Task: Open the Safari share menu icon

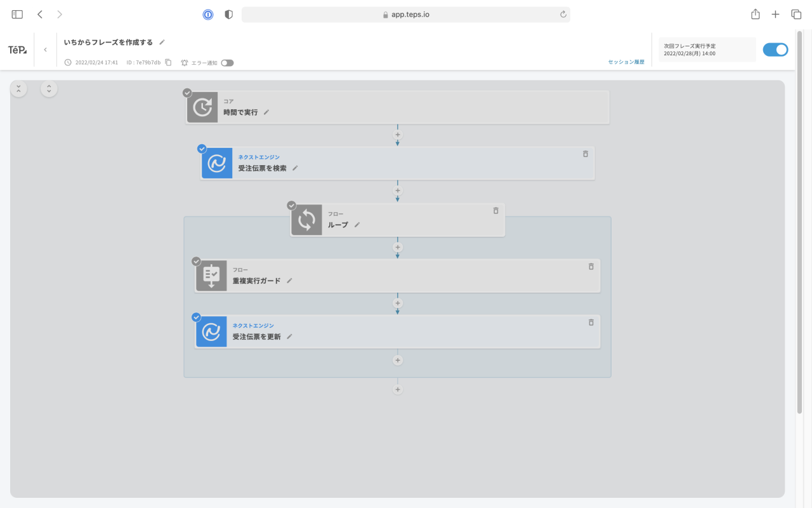Action: coord(755,15)
